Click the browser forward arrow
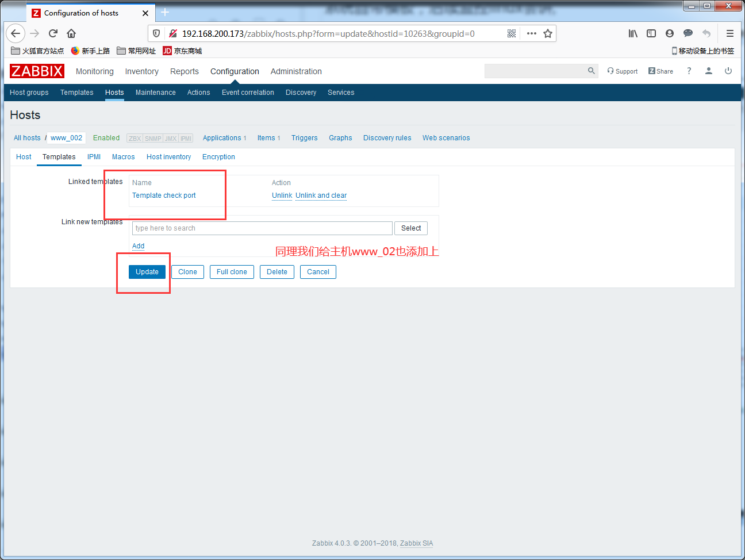The height and width of the screenshot is (560, 745). click(x=34, y=33)
